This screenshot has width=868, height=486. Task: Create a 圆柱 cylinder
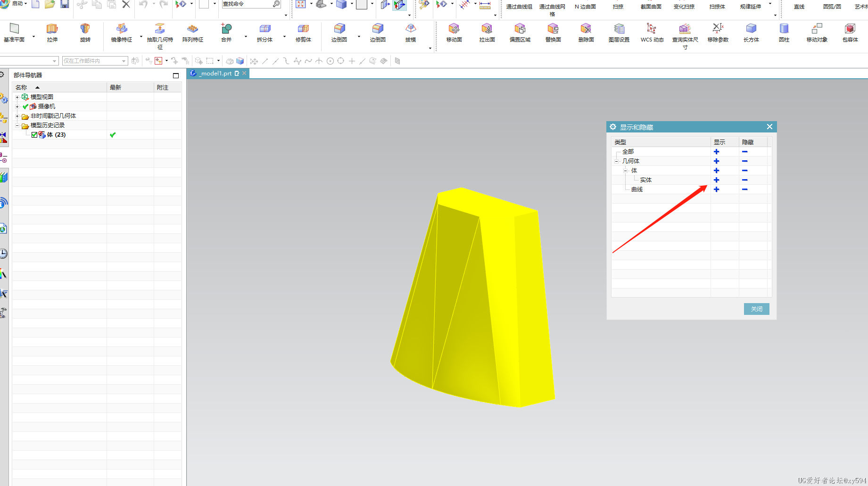tap(784, 33)
